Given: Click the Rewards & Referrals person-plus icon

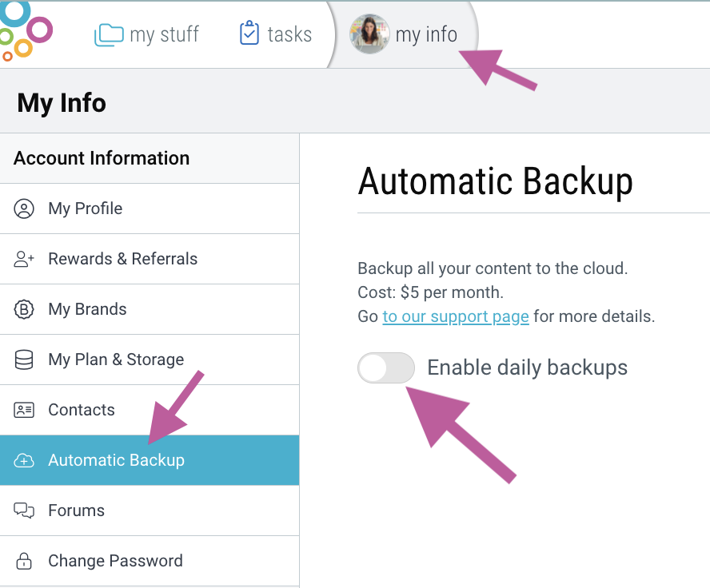Looking at the screenshot, I should coord(24,260).
